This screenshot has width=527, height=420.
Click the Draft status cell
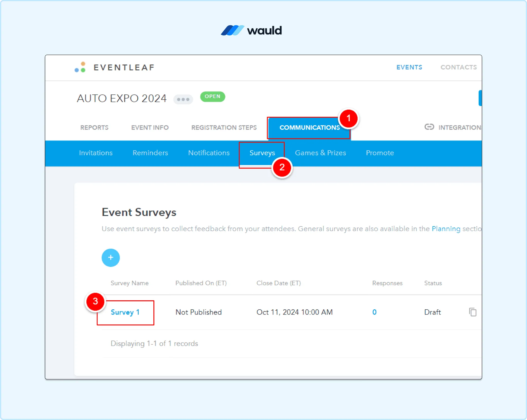432,312
